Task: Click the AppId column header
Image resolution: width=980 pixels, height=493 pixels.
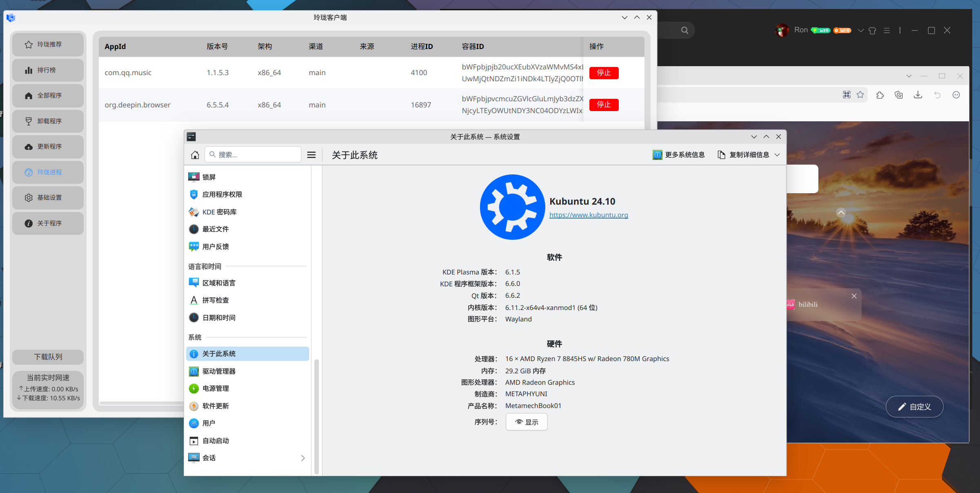Action: pyautogui.click(x=115, y=47)
